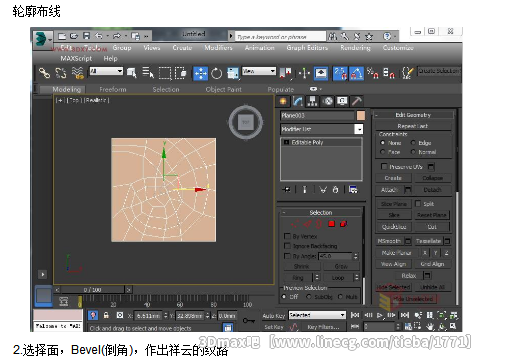Adjust the Ring selection spinner arrows
Viewport: 511px width, 361px height.
[317, 277]
